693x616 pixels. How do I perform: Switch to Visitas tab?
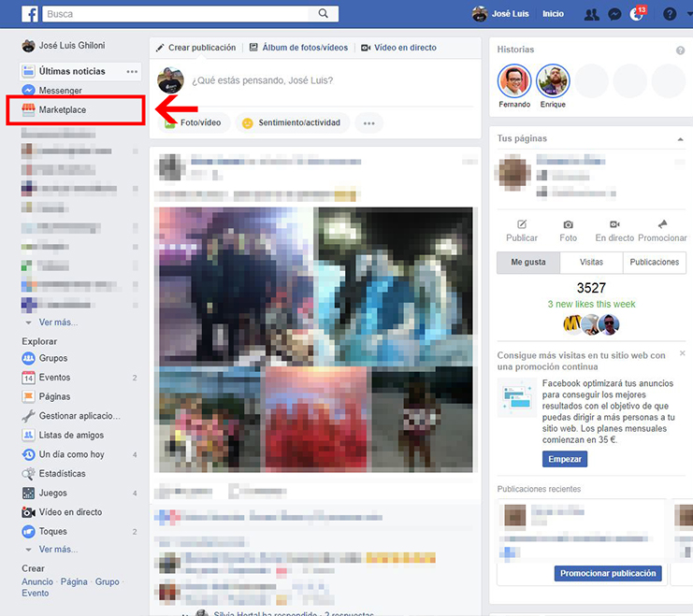tap(591, 262)
